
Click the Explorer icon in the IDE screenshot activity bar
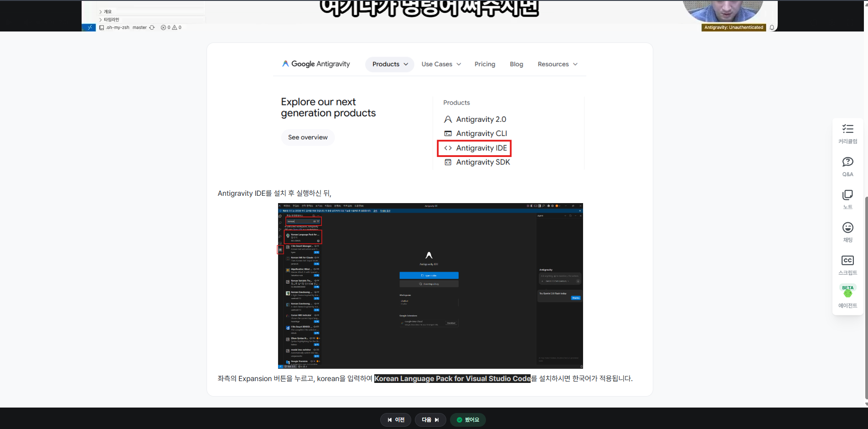click(280, 216)
